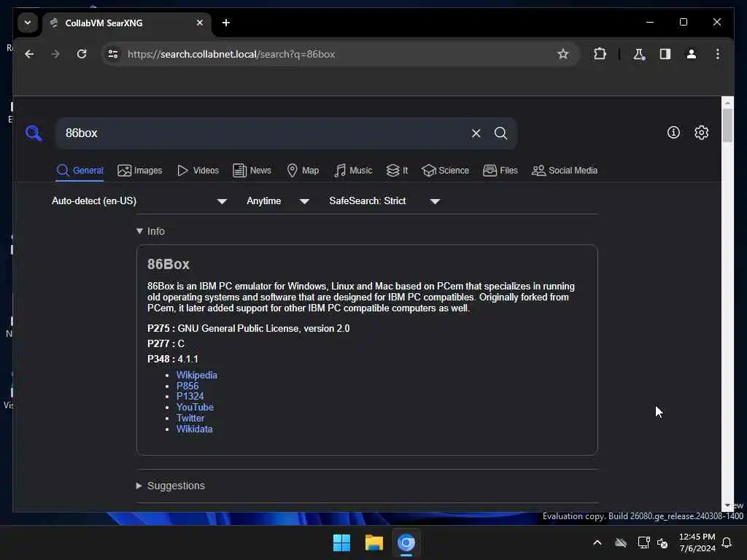Image resolution: width=747 pixels, height=560 pixels.
Task: Open a new browser tab
Action: (226, 23)
